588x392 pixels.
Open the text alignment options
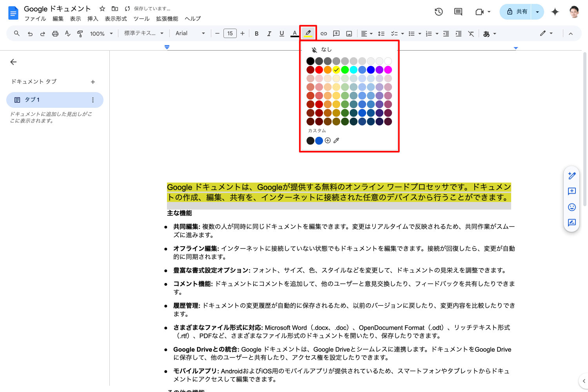point(367,34)
